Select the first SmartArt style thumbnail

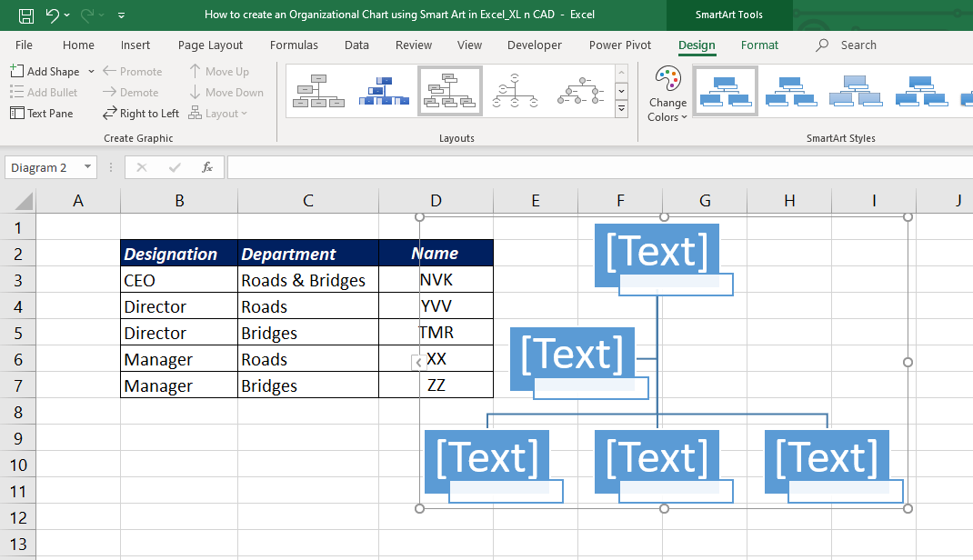click(x=725, y=90)
